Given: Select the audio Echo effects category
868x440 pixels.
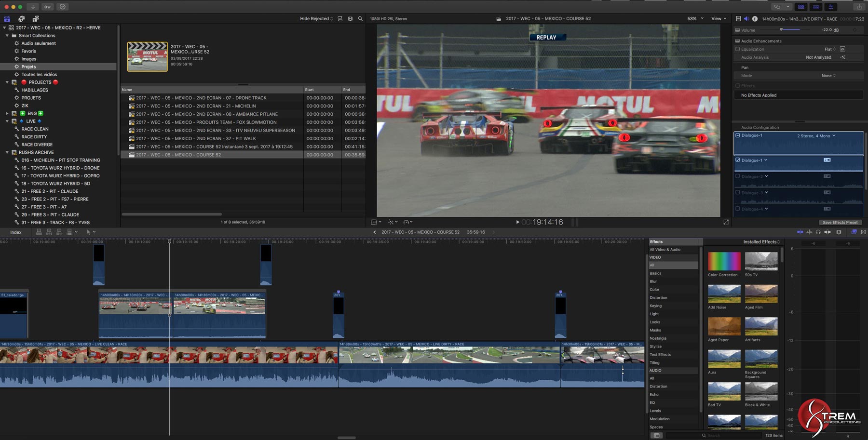Looking at the screenshot, I should coord(654,394).
